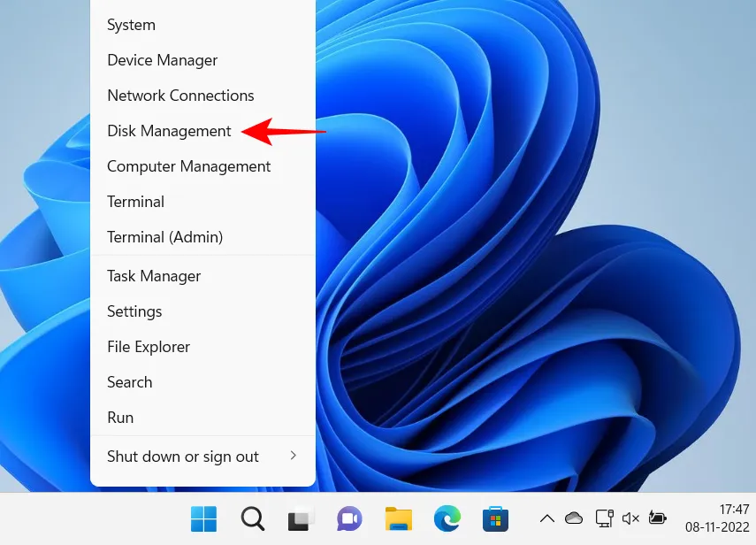
Task: Click the OneDrive cloud tray icon
Action: pos(574,518)
